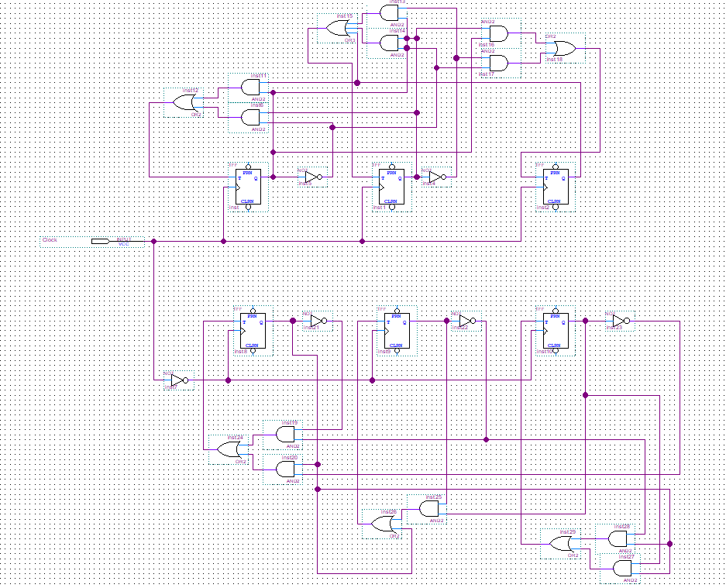Select the OR3 gate labeled inst15
This screenshot has height=588, width=726.
(x=338, y=29)
